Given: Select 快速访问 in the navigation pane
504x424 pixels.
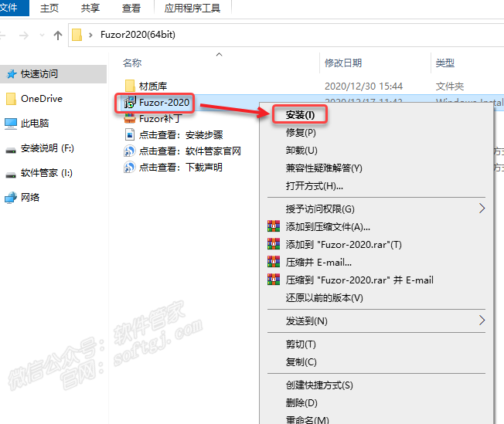Looking at the screenshot, I should point(39,74).
